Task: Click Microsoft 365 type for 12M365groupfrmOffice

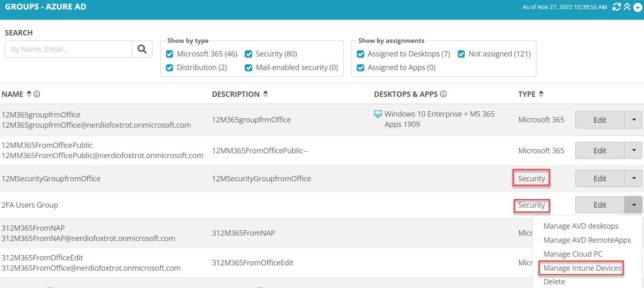Action: (541, 120)
